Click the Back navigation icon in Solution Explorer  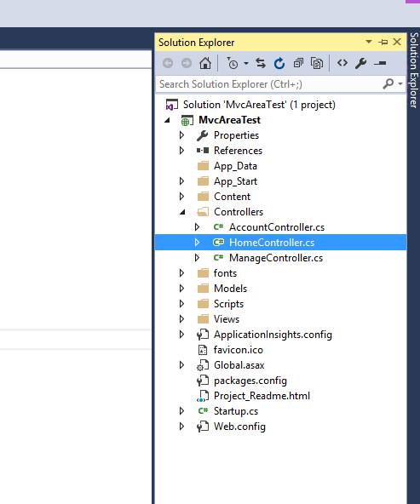(168, 63)
